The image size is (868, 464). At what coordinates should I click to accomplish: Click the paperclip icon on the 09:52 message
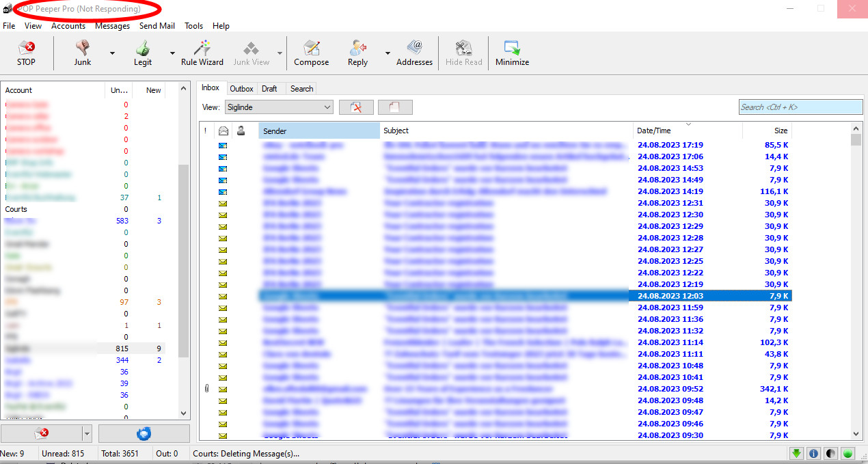(206, 389)
